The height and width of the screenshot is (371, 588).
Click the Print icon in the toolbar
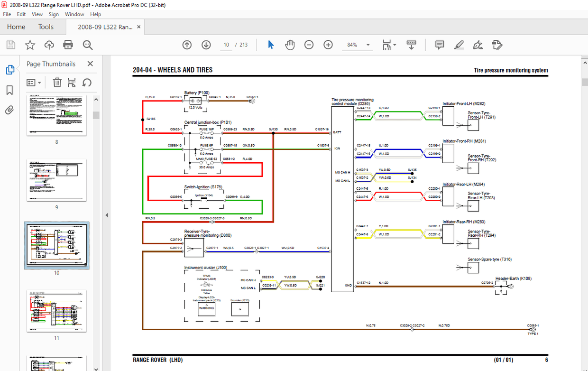pos(68,45)
